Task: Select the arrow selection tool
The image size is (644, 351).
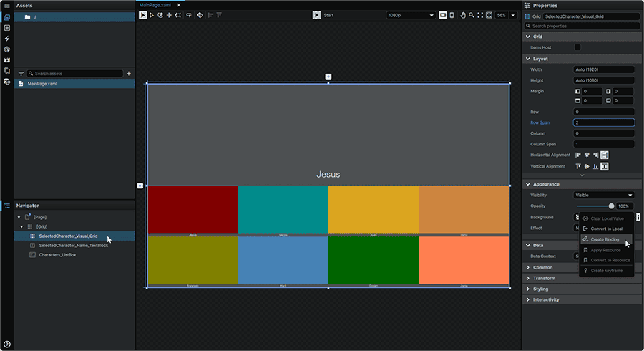Action: pos(142,15)
